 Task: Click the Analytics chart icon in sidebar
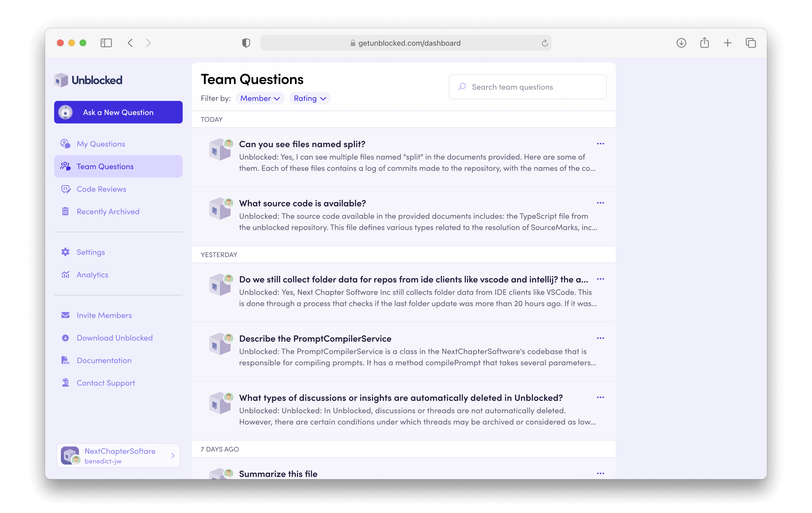(65, 275)
